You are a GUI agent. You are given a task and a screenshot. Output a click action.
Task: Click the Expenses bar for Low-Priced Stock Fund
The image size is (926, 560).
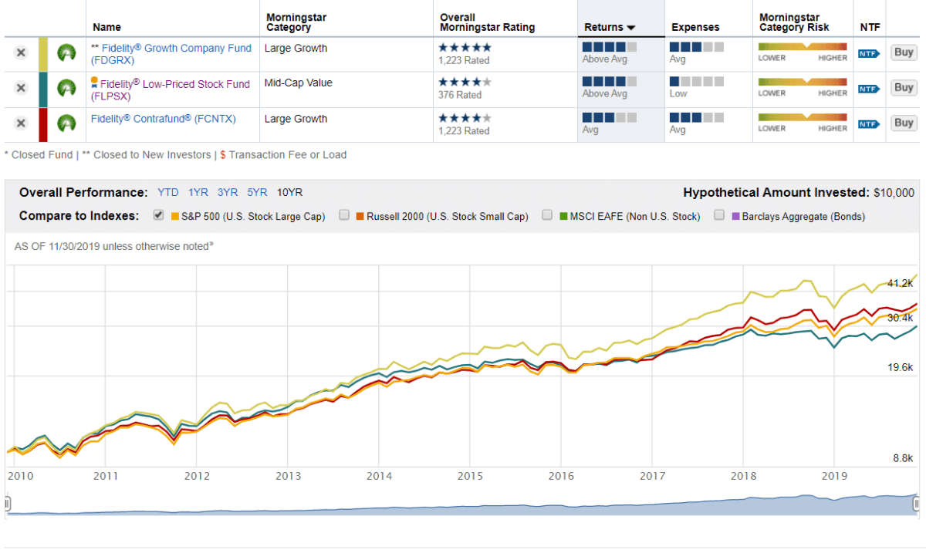(697, 81)
